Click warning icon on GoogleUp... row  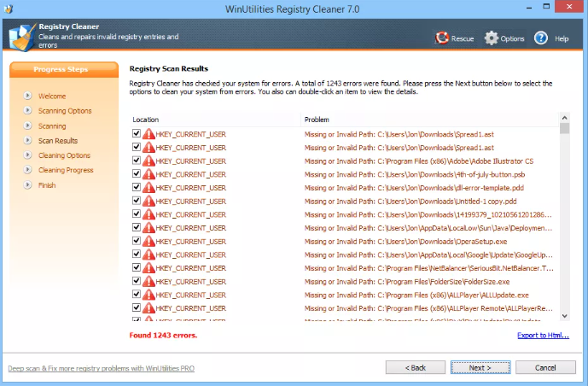click(x=148, y=254)
